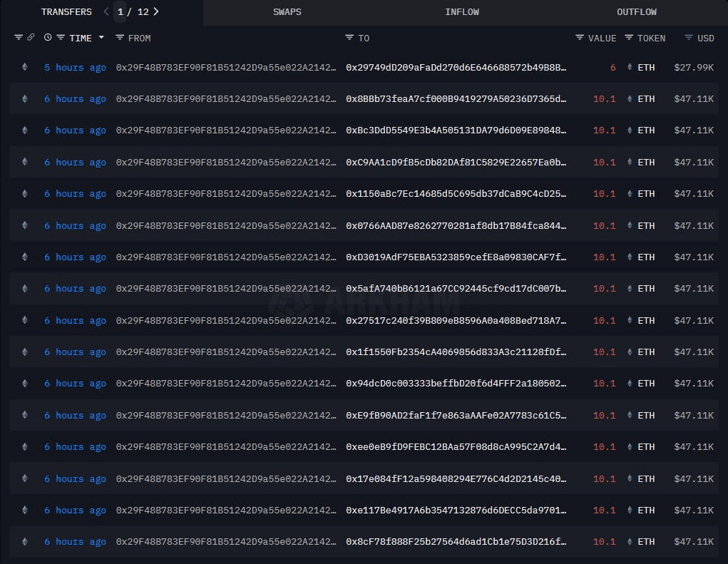Switch to the Swaps tab
This screenshot has height=564, width=728.
(x=287, y=12)
